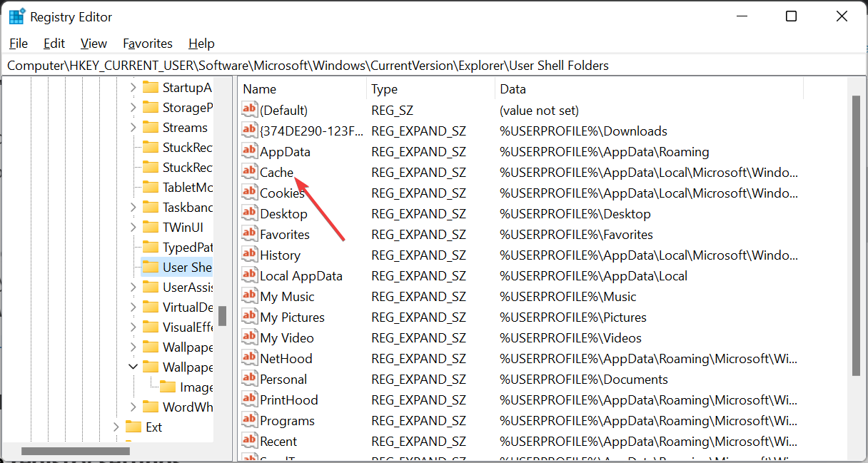Expand the Streams tree node
868x463 pixels.
(133, 127)
